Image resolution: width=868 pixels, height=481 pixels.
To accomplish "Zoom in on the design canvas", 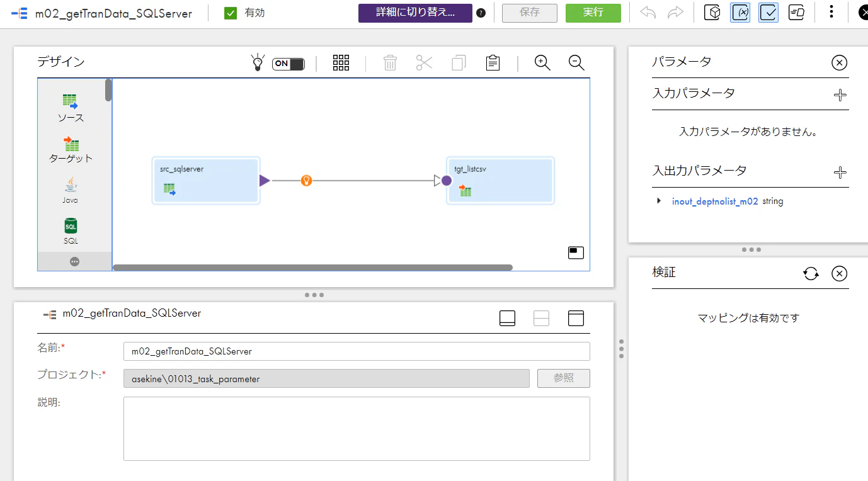I will tap(542, 62).
